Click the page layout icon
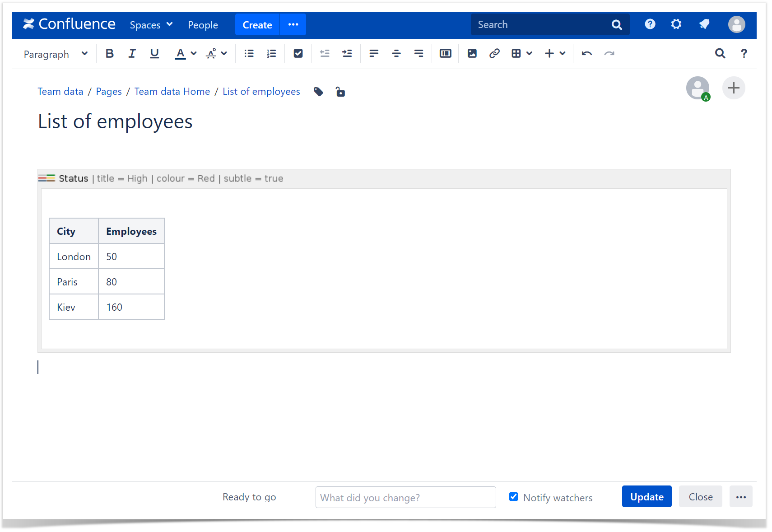Screen dimensions: 772x532 pos(445,54)
